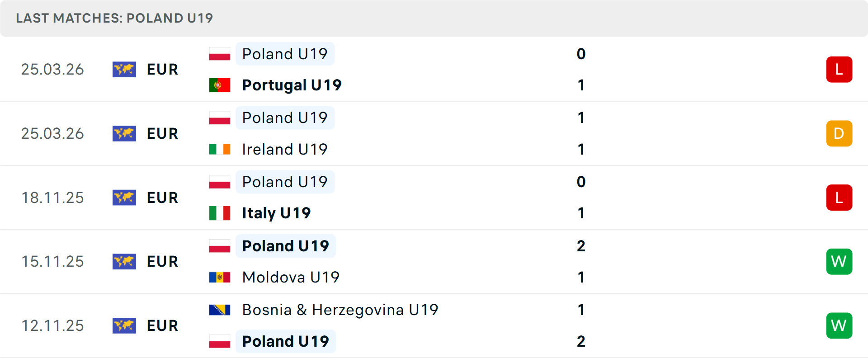Click the green W badge for Bosnia match
The width and height of the screenshot is (868, 358).
coord(839,325)
